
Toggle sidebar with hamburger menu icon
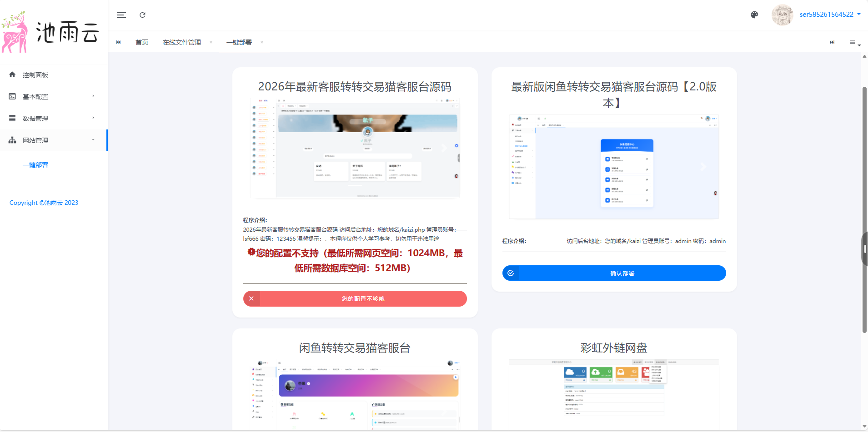tap(121, 15)
